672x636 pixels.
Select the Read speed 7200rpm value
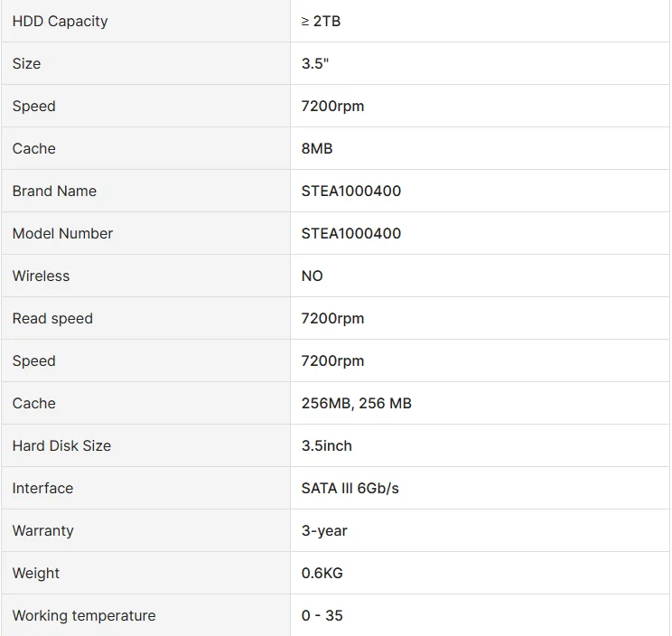point(332,318)
